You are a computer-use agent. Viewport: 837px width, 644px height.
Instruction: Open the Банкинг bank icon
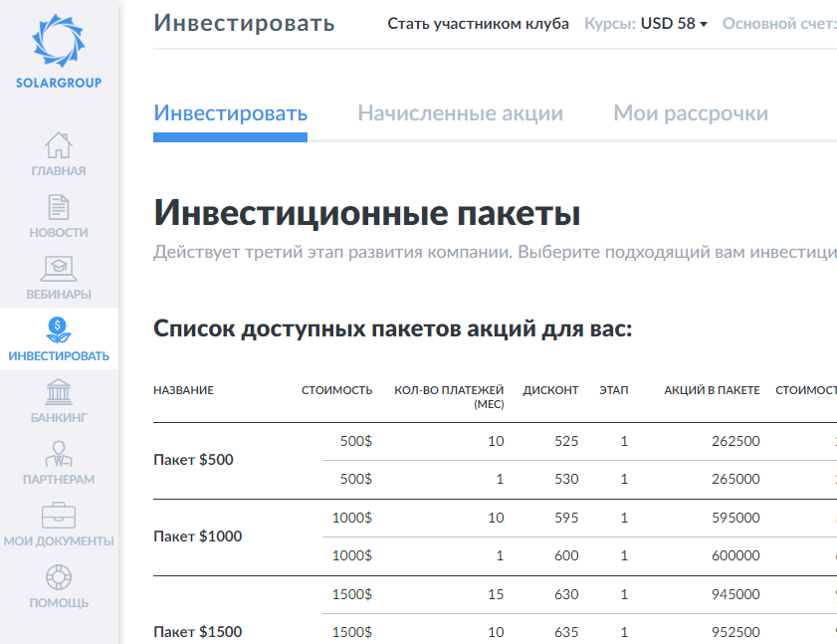pyautogui.click(x=59, y=392)
